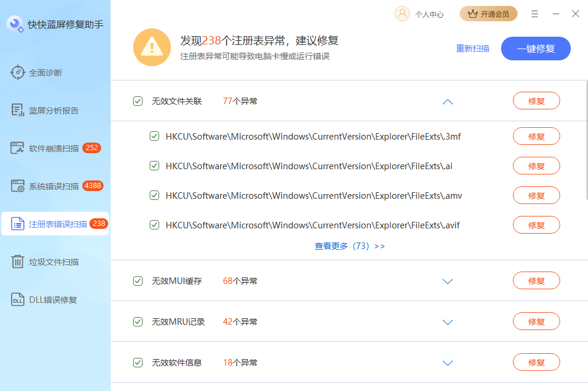588x391 pixels.
Task: Expand the 无效MUI缓存 section
Action: pos(448,281)
